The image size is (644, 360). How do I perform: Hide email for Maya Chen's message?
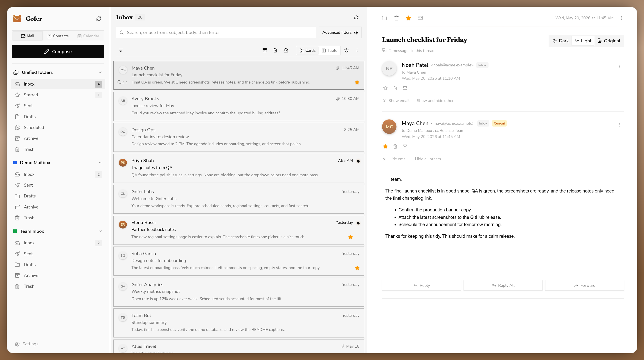[395, 159]
